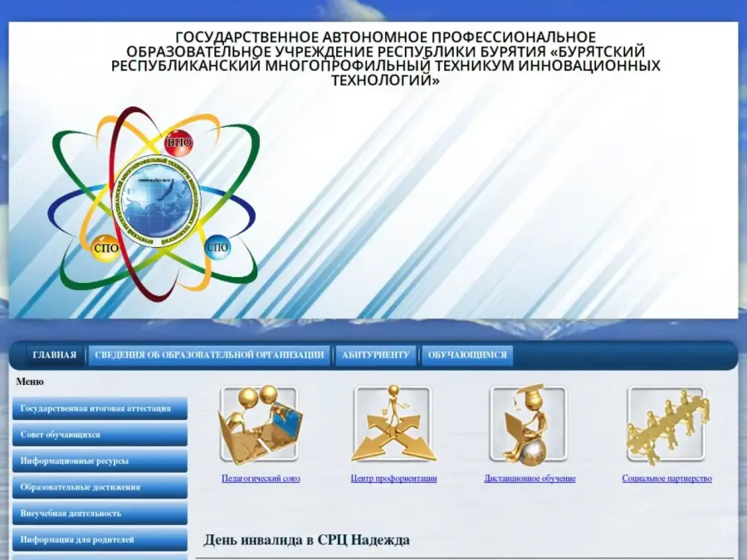Go to Образовательные достижения in side menu
Screen dimensions: 747x560
(100, 487)
